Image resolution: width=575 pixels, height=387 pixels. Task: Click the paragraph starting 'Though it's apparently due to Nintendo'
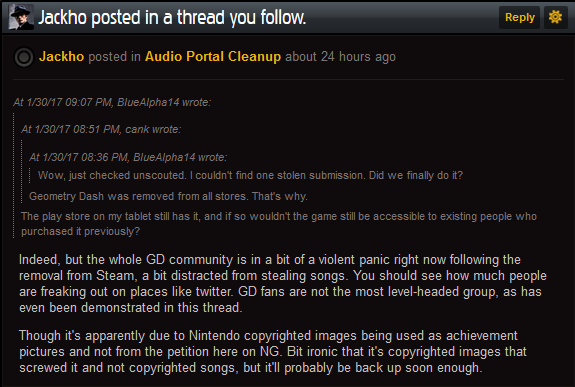point(273,352)
